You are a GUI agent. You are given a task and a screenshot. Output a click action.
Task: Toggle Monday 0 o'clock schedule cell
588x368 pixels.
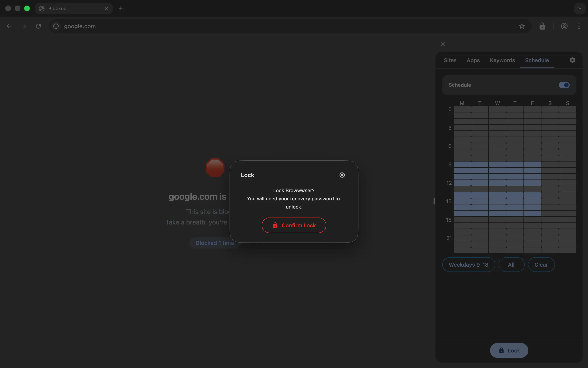(x=462, y=109)
